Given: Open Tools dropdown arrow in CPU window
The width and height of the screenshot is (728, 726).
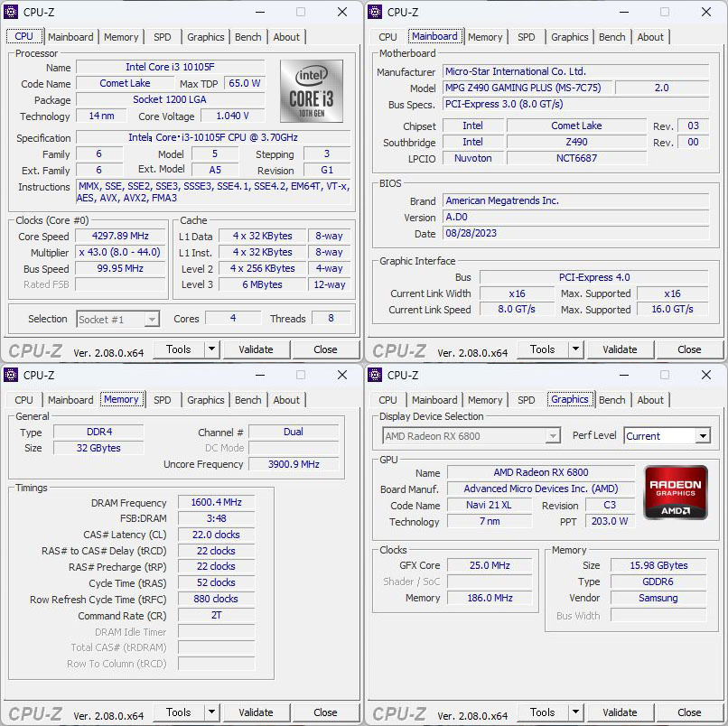Looking at the screenshot, I should click(211, 349).
